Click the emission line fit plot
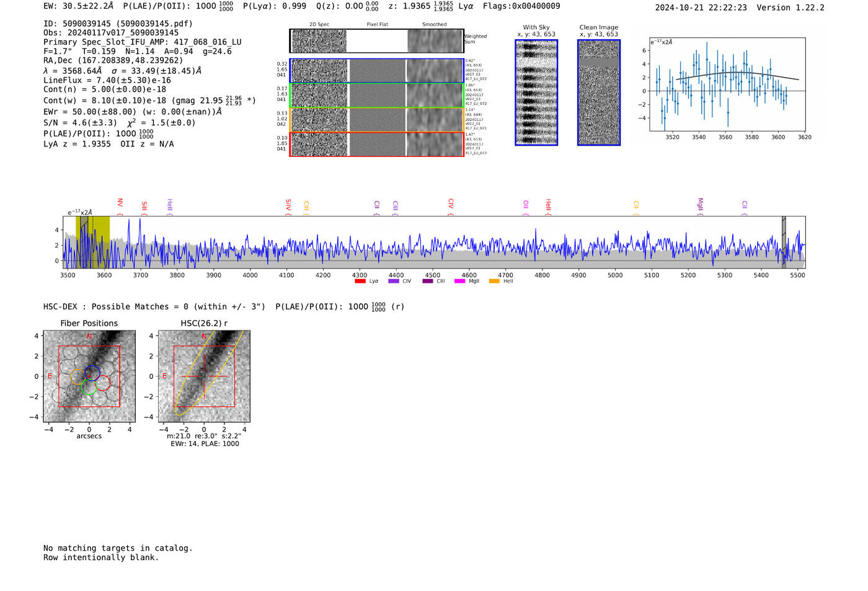Screen dimensions: 868x591 click(727, 84)
